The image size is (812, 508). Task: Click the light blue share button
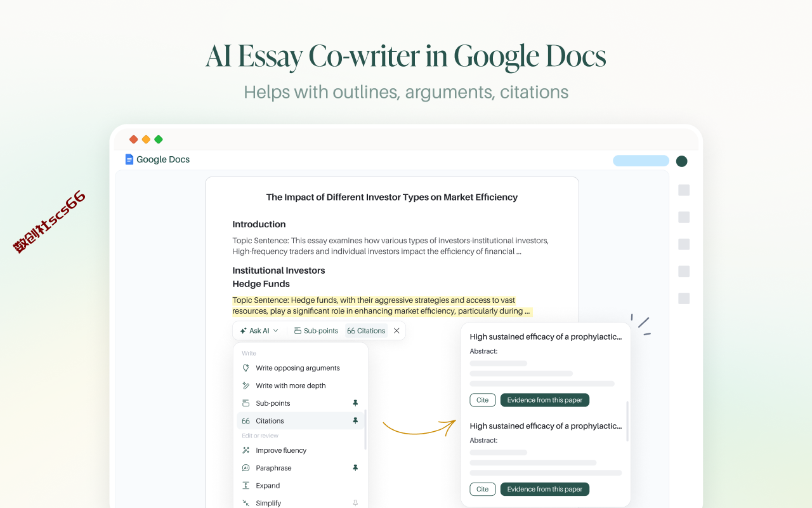(x=641, y=161)
